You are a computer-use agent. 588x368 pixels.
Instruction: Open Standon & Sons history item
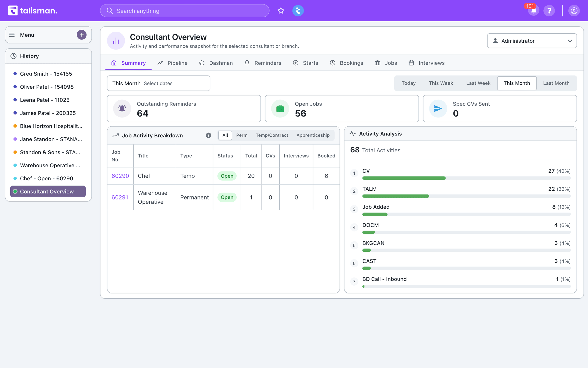coord(48,152)
